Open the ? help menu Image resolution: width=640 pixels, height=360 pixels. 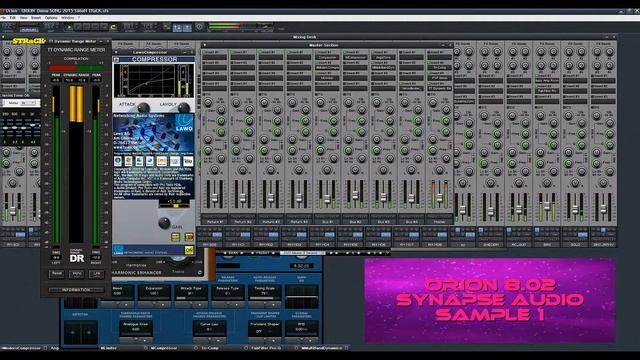[79, 18]
